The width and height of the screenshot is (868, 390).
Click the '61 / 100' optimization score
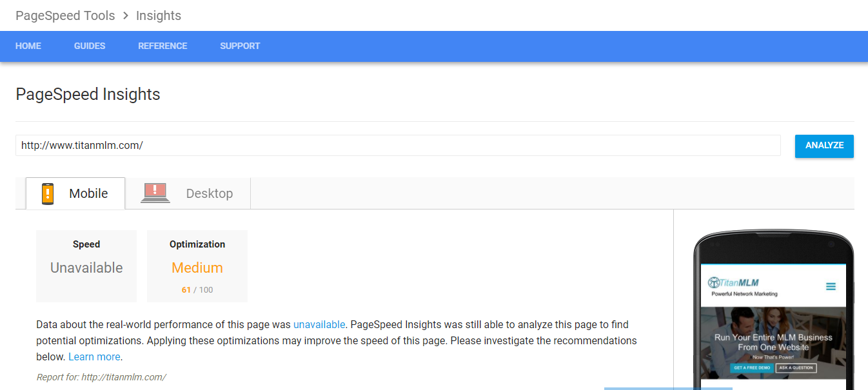[x=197, y=290]
